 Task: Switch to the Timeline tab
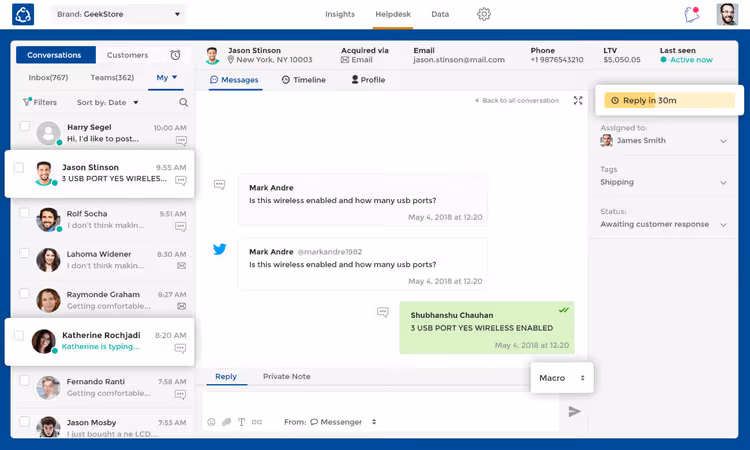[x=304, y=80]
